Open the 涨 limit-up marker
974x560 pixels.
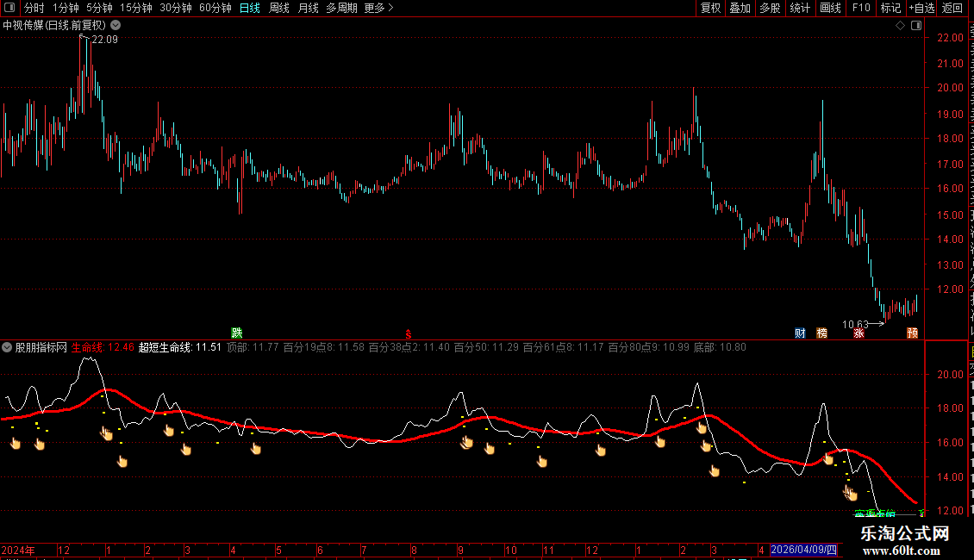[858, 333]
